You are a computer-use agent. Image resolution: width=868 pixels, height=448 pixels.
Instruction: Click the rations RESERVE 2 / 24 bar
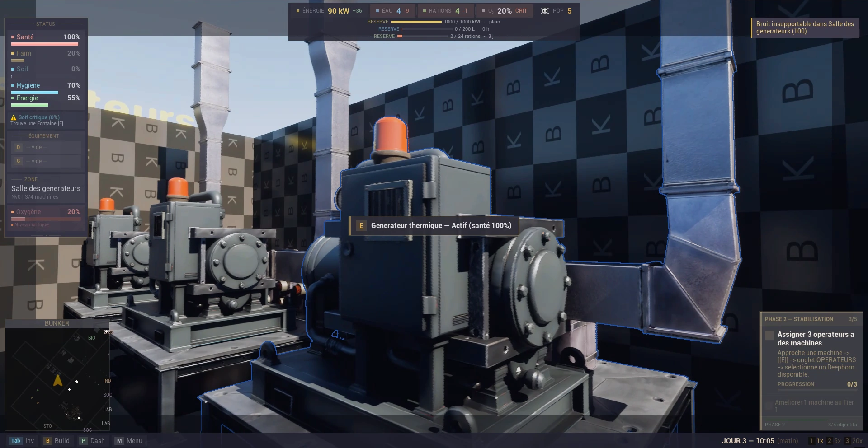pos(422,36)
